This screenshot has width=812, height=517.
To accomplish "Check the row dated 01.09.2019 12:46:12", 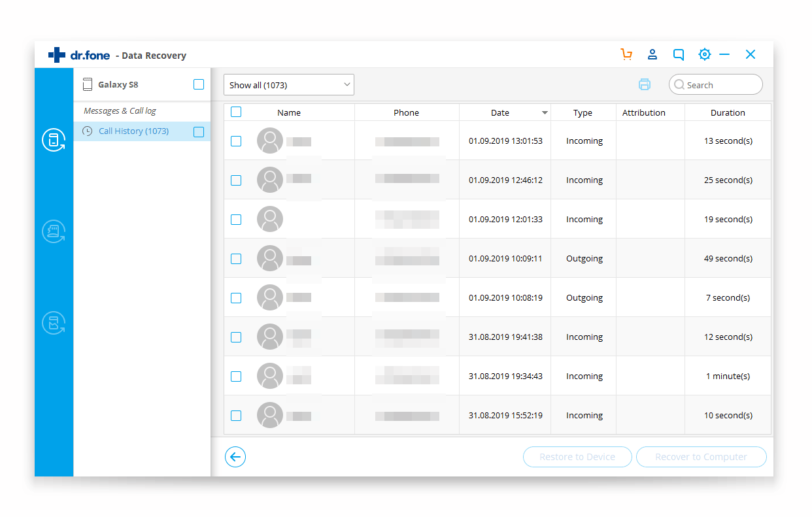I will (236, 180).
